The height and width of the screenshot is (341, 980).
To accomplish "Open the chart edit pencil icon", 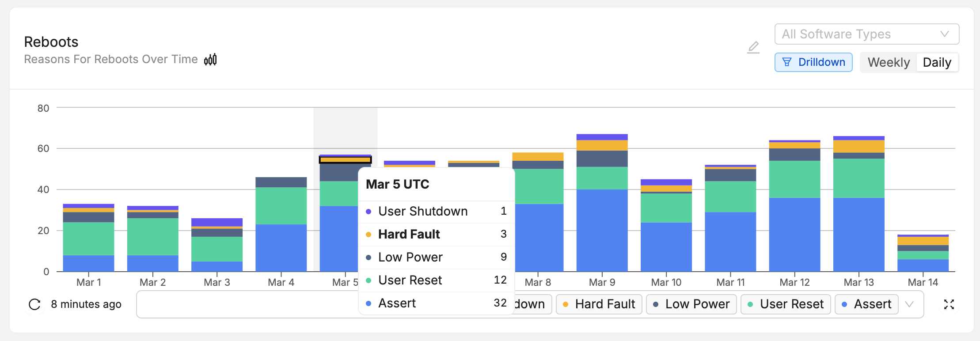I will [753, 48].
